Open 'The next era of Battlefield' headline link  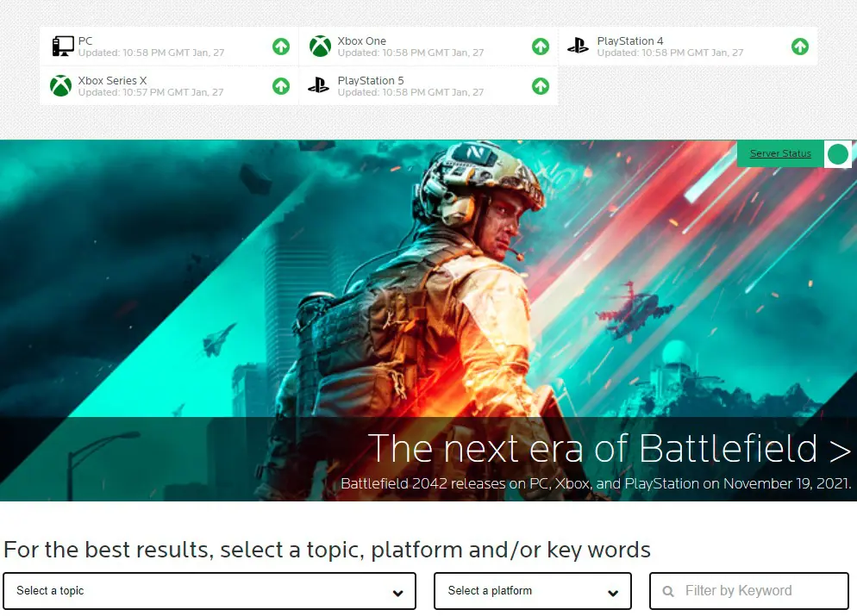point(609,449)
